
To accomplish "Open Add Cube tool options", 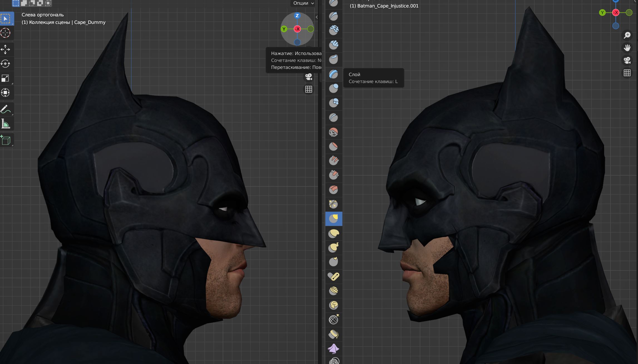I will (x=6, y=140).
